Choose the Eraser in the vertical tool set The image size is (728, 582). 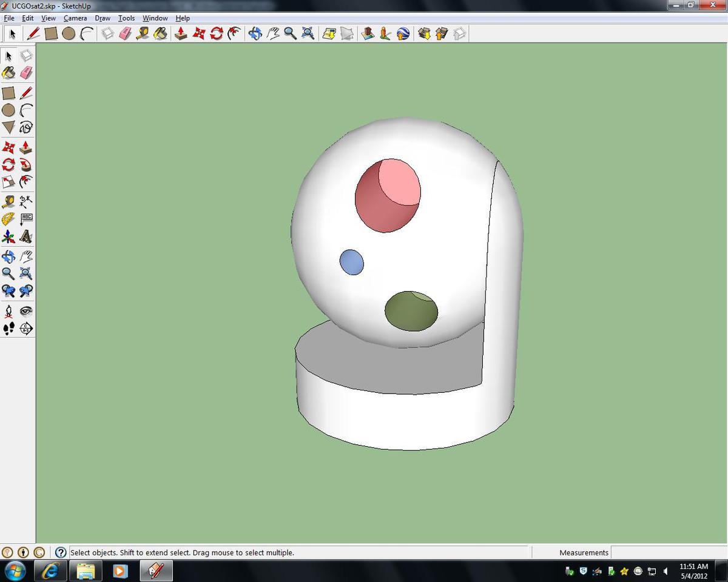tap(26, 73)
